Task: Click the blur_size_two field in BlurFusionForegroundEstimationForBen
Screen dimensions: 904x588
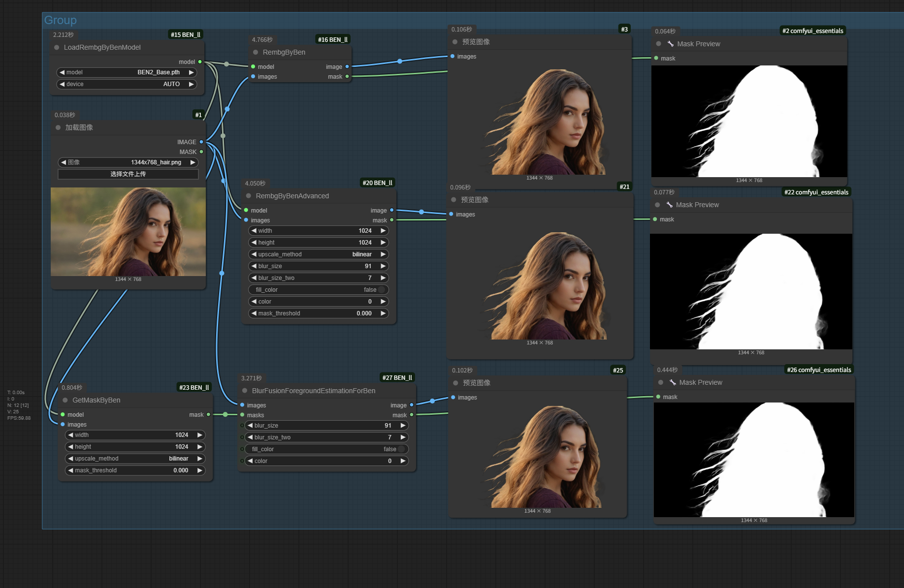Action: [326, 438]
